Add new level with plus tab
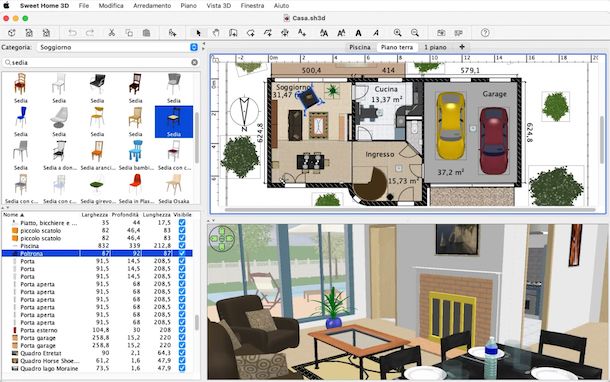The width and height of the screenshot is (610, 382). point(462,47)
